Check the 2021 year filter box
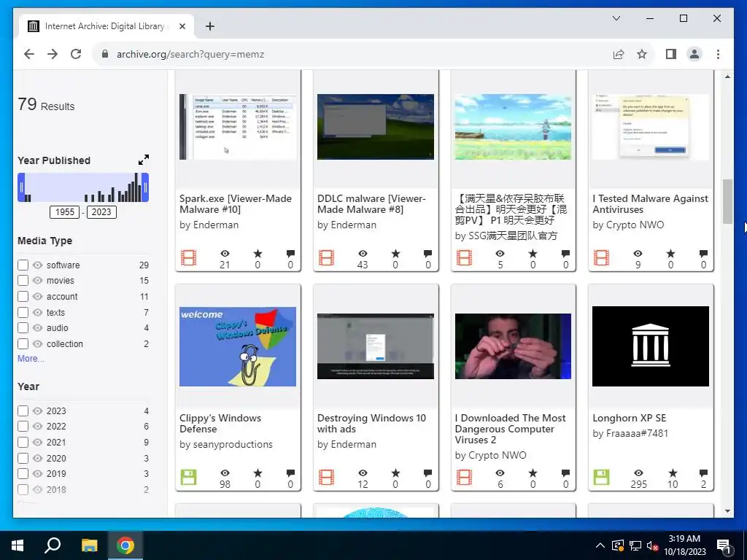The image size is (747, 560). [23, 442]
